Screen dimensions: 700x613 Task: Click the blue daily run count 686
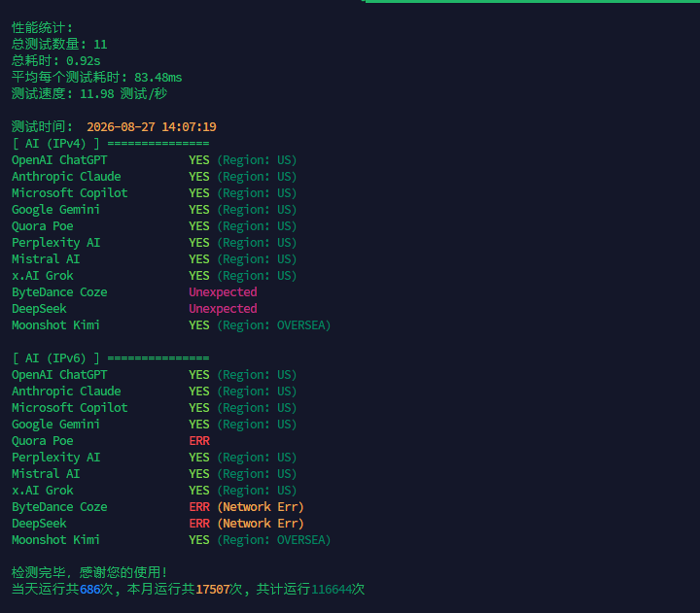[89, 589]
